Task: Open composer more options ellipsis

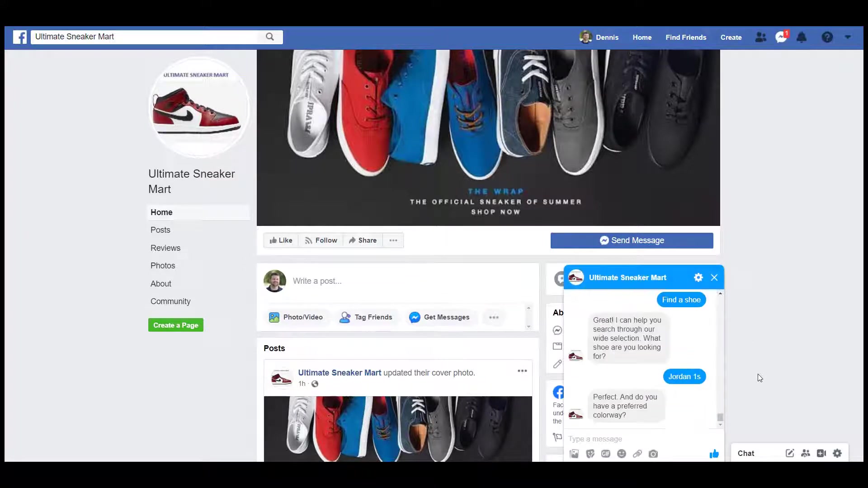Action: (x=494, y=317)
